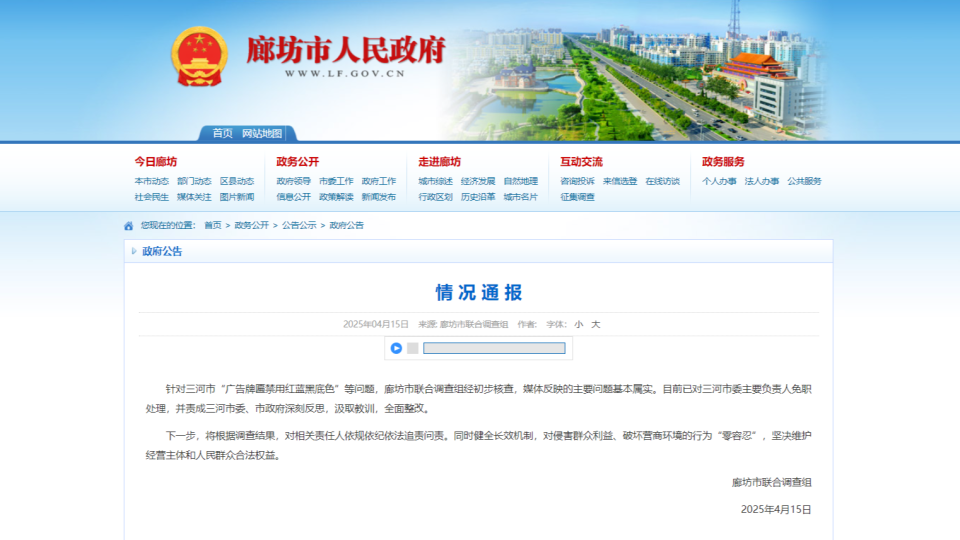The height and width of the screenshot is (540, 960).
Task: Click 公告公示 in the breadcrumb path
Action: click(x=299, y=225)
